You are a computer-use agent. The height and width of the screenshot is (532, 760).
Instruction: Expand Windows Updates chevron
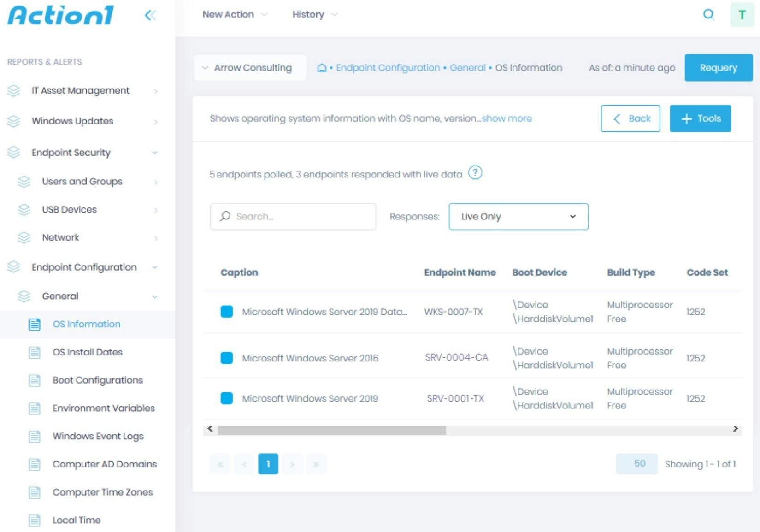tap(156, 122)
